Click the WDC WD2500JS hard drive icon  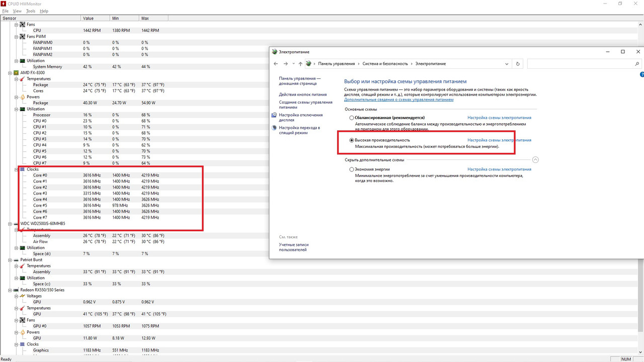tap(16, 223)
